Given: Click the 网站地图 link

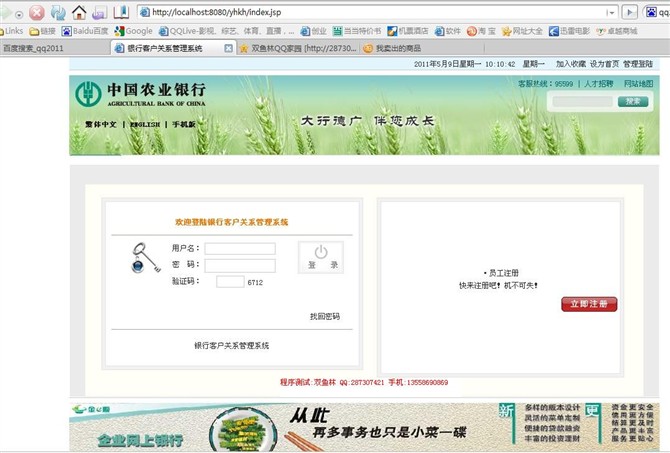Looking at the screenshot, I should tap(638, 84).
